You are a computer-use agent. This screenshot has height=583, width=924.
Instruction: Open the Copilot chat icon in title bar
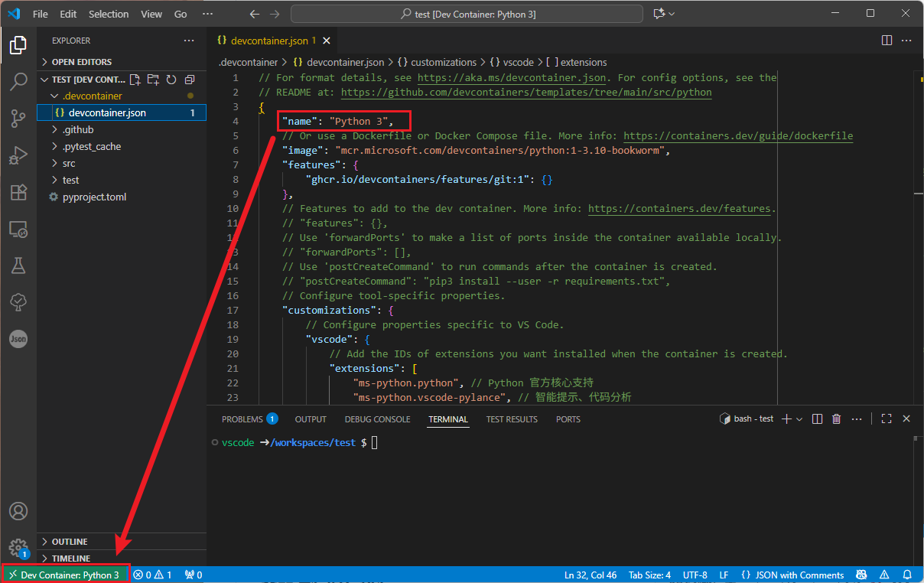(659, 14)
